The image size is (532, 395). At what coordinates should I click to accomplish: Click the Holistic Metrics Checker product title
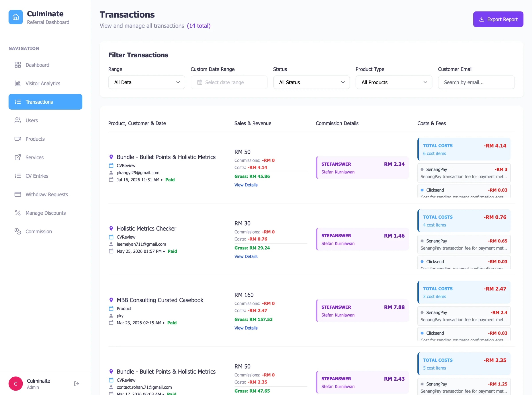click(x=147, y=228)
